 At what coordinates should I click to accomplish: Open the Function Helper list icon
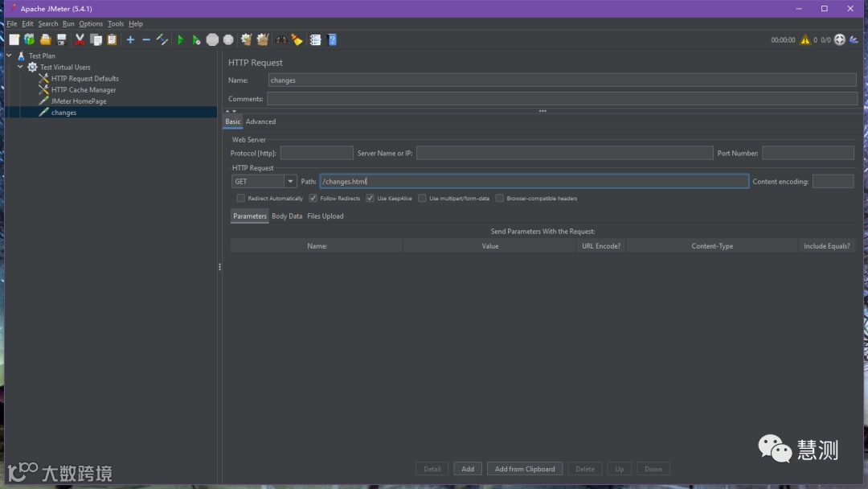pos(316,40)
